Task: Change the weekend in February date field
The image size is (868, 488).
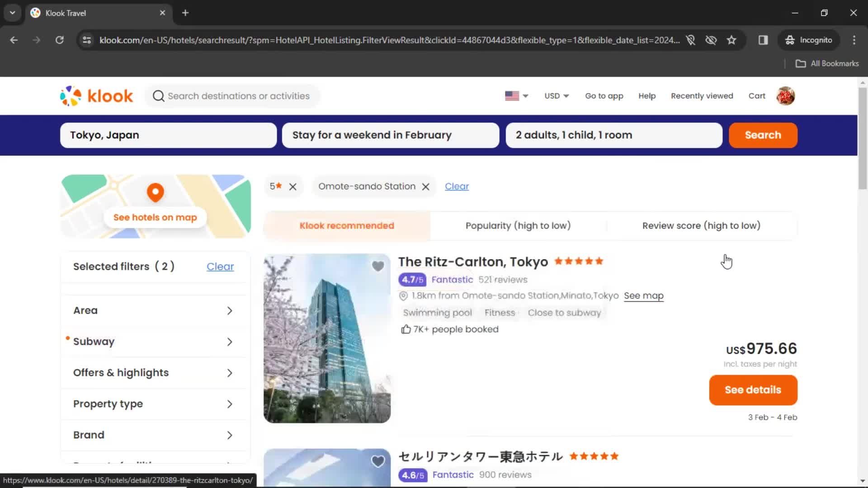Action: [391, 135]
